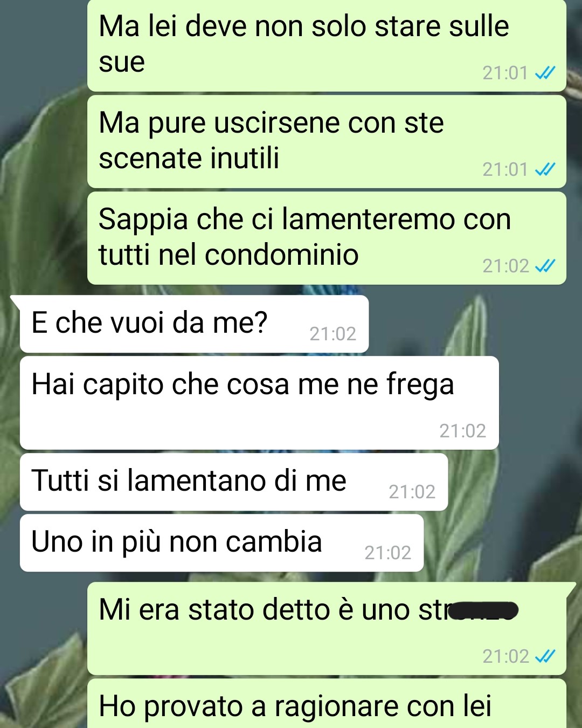The width and height of the screenshot is (582, 728).
Task: Select message 'Mi era stato detto è uno'
Action: point(327,629)
